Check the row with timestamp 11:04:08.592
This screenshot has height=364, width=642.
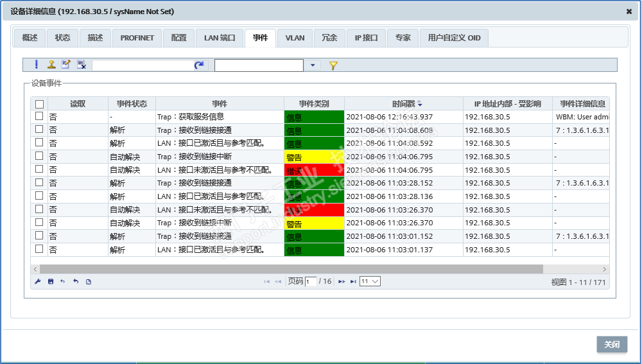tap(39, 143)
